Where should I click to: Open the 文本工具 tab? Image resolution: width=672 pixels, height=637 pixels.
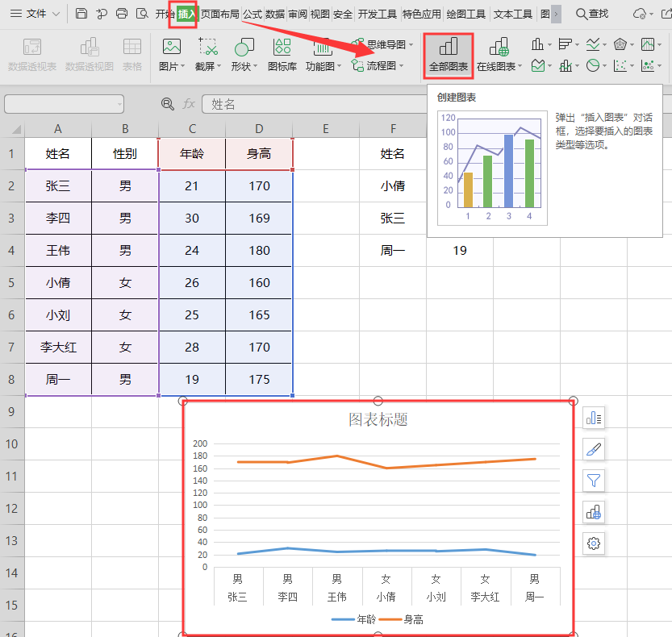coord(512,15)
